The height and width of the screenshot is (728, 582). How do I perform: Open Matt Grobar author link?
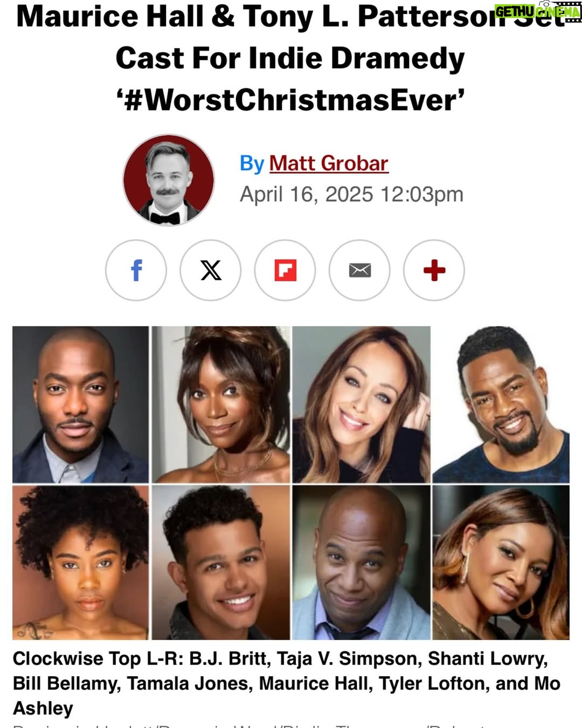[329, 163]
